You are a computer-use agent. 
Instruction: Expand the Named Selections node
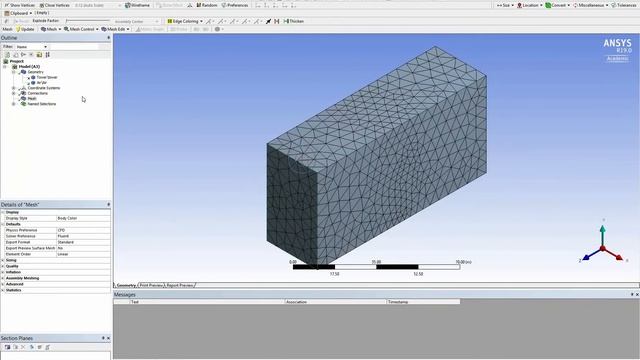tap(13, 104)
